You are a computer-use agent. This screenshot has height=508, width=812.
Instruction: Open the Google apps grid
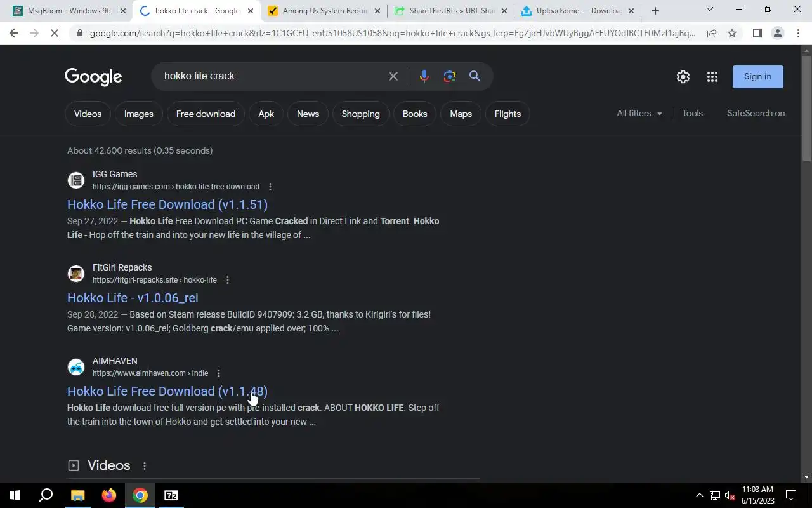712,77
